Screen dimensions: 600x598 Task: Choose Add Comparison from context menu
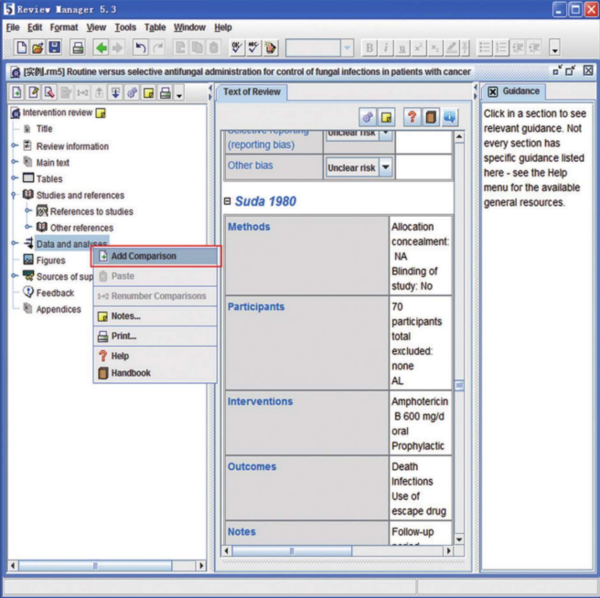(x=143, y=256)
